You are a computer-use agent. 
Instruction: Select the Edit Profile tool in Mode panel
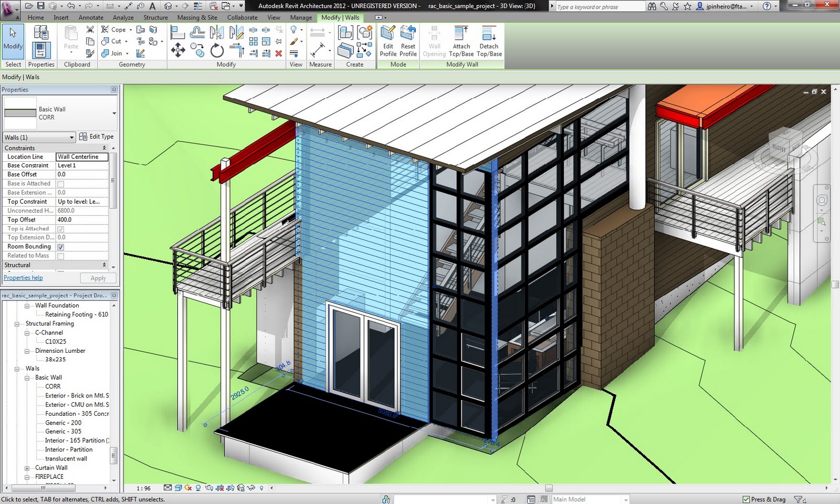pyautogui.click(x=388, y=41)
